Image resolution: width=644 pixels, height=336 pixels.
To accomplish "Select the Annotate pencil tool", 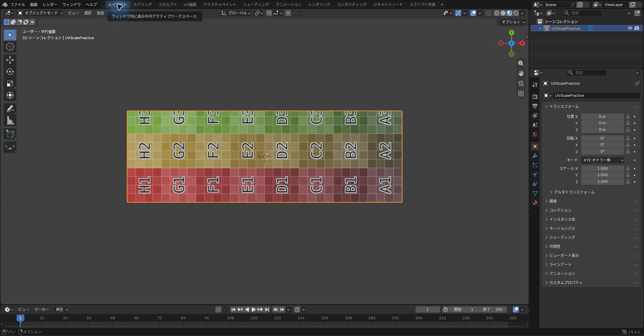I will click(x=10, y=109).
